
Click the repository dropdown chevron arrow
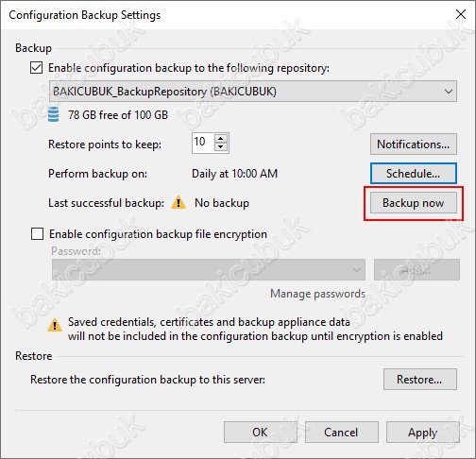pos(449,92)
